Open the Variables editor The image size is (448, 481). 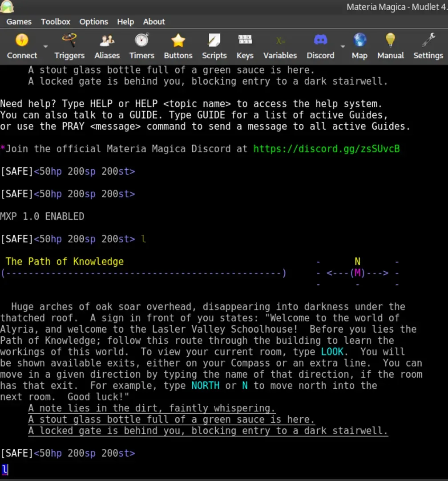click(280, 46)
